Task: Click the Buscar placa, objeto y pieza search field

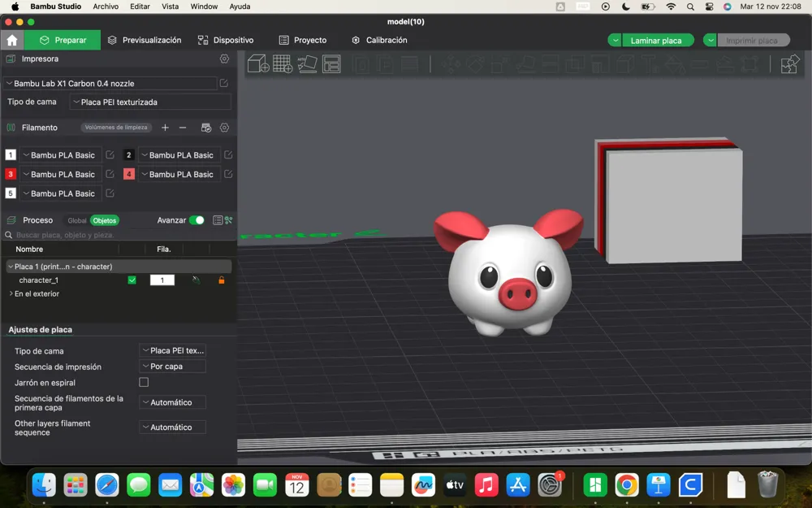Action: pos(119,235)
